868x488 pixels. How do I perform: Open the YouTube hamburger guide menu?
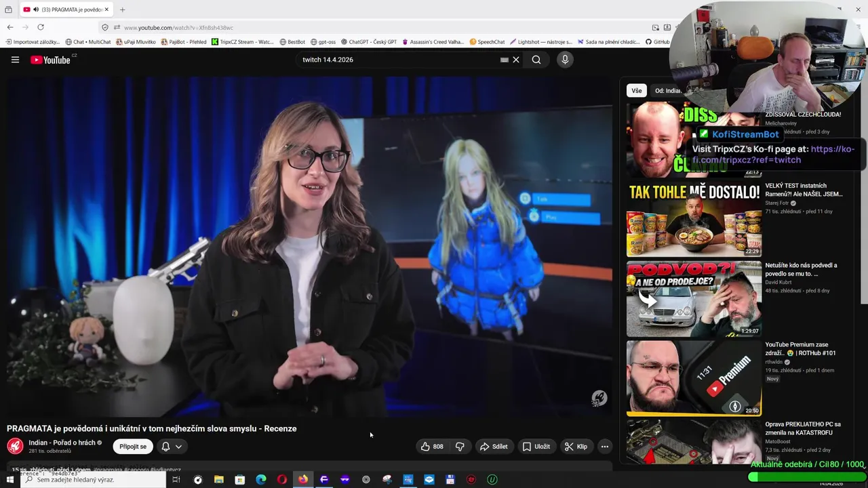click(15, 60)
